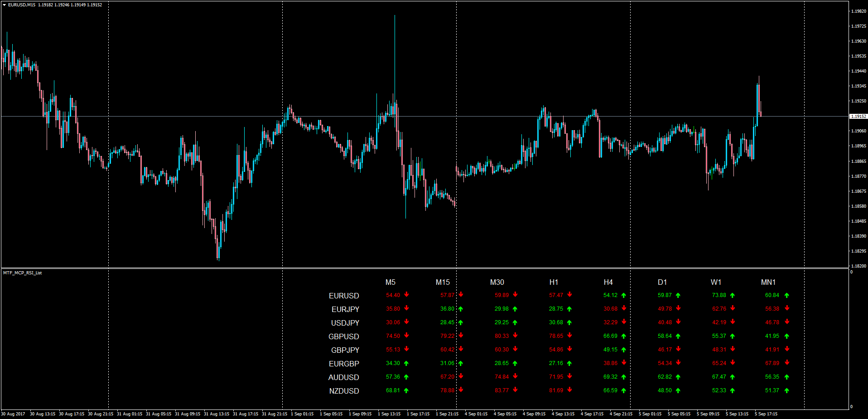
Task: Click the GBPUSD M15 value 79.22
Action: [447, 336]
